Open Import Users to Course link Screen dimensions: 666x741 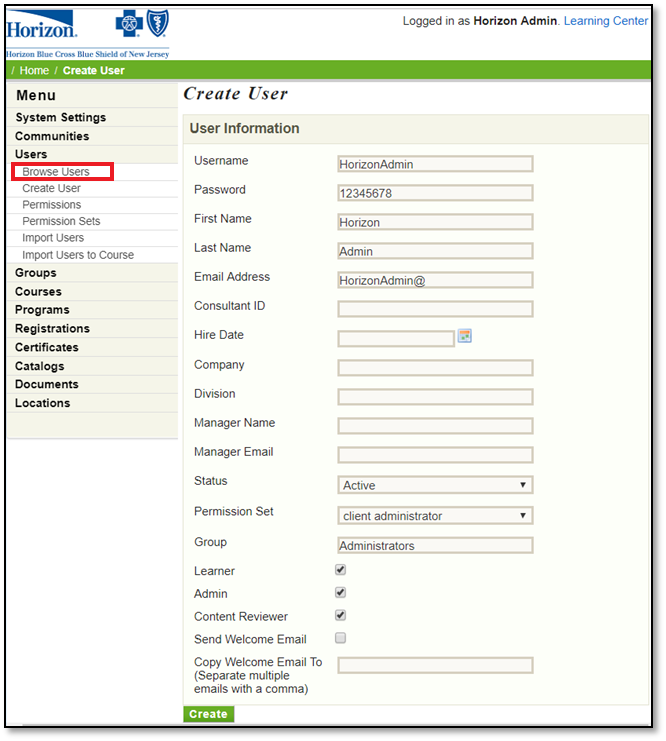coord(78,255)
